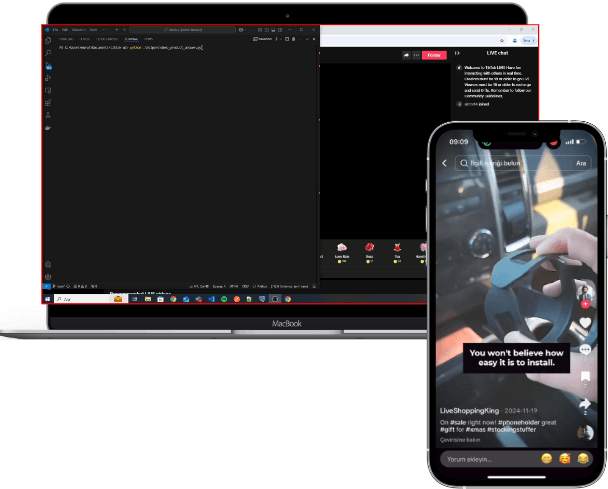Collapse the LIVE chat panel arrow

tap(457, 54)
